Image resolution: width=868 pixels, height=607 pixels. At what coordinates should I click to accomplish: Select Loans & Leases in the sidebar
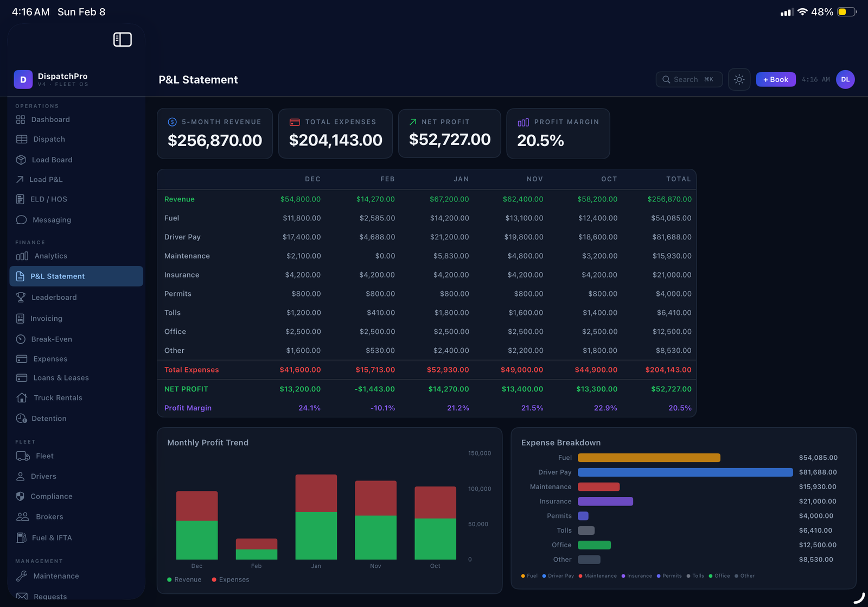pos(61,378)
